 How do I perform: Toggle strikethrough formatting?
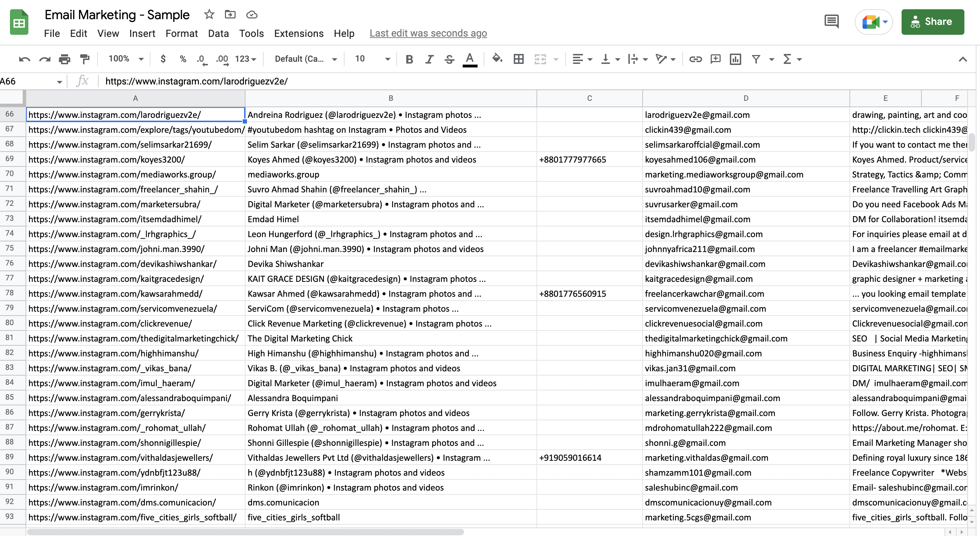(449, 59)
